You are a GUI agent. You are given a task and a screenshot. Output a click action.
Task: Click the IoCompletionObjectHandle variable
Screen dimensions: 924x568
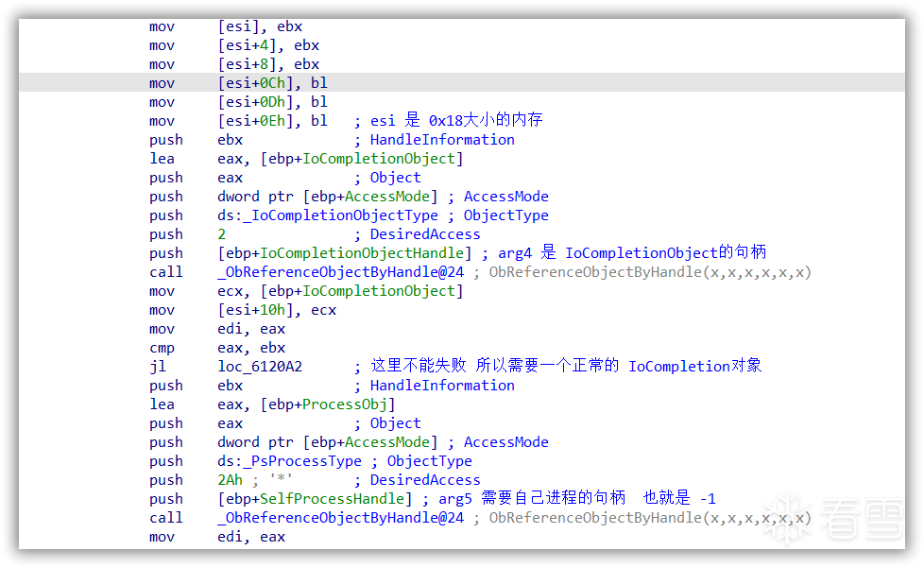pos(362,252)
